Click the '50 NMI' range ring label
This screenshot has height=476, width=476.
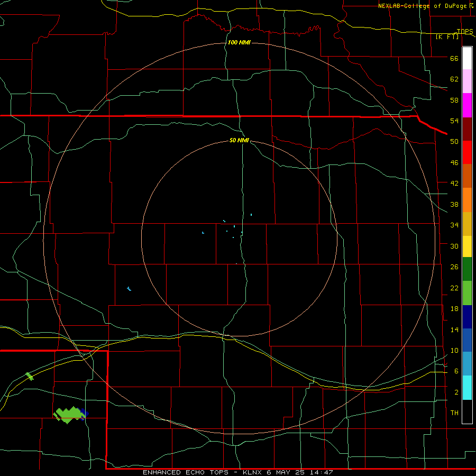[x=239, y=140]
